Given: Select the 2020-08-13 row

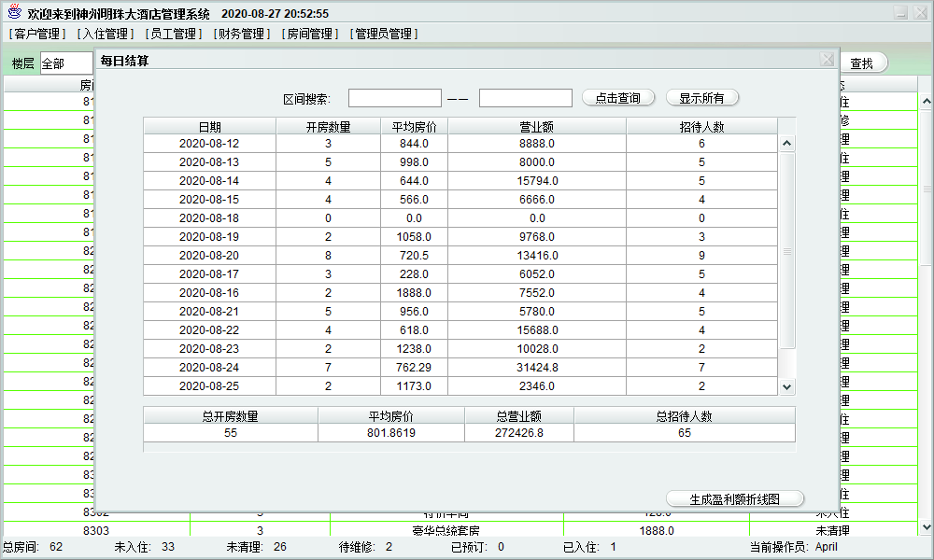Looking at the screenshot, I should point(460,162).
